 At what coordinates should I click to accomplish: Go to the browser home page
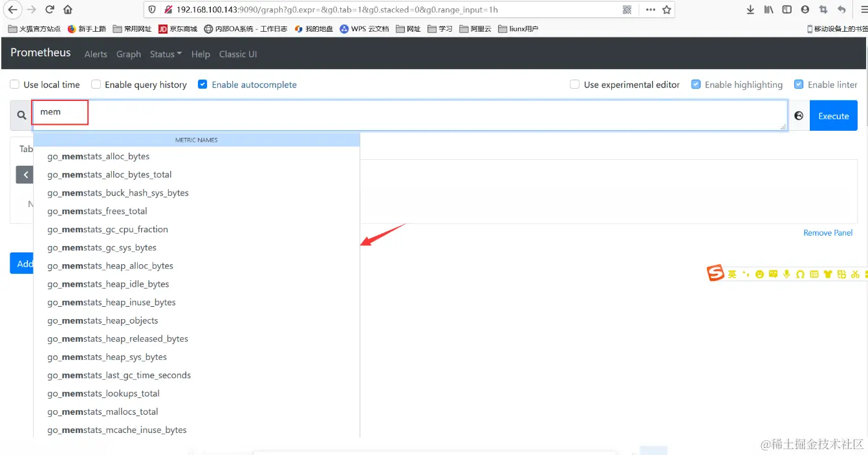68,10
